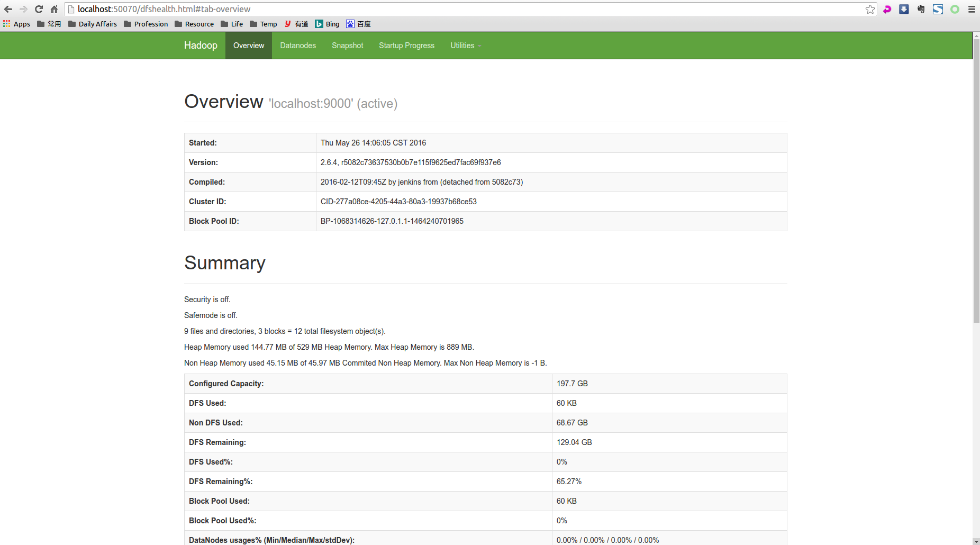The image size is (980, 545).
Task: Click the browser forward arrow
Action: point(23,9)
